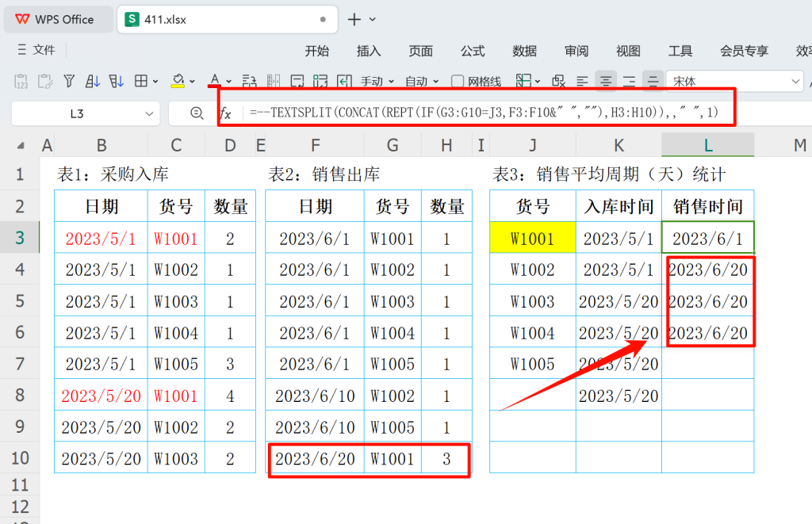Toggle the justify alignment icon
This screenshot has height=524, width=812.
tap(653, 82)
